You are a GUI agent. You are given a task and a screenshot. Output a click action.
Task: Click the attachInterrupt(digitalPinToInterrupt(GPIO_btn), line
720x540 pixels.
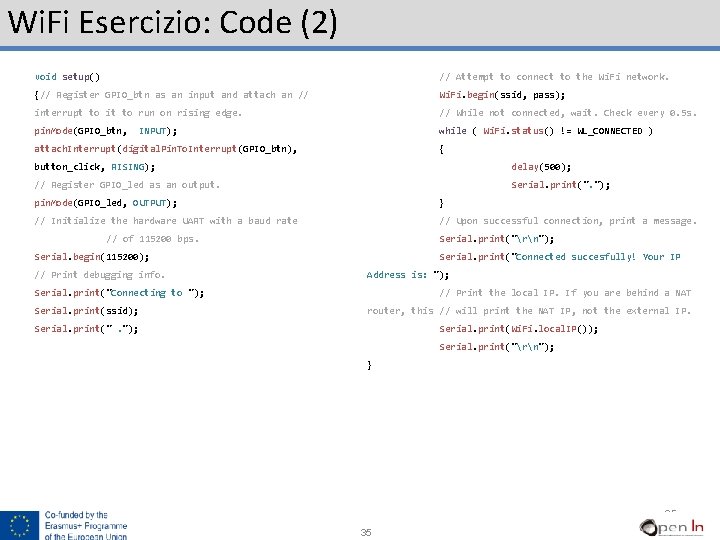165,149
